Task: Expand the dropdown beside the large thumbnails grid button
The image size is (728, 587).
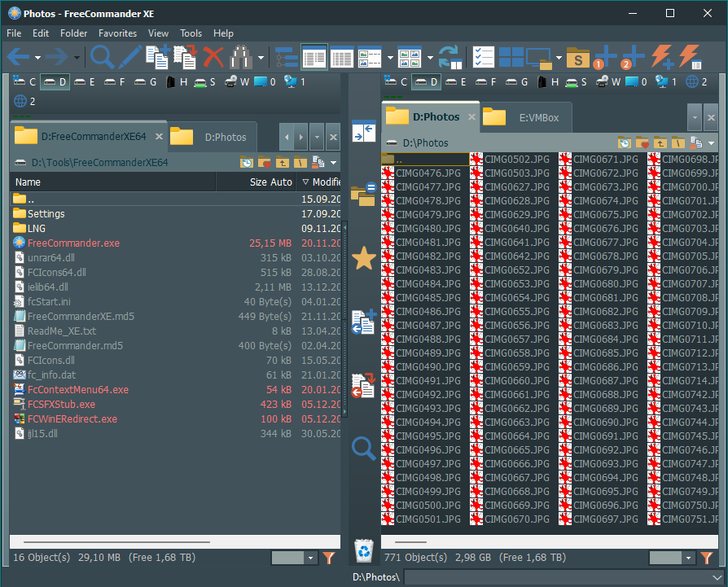Action: pos(430,58)
